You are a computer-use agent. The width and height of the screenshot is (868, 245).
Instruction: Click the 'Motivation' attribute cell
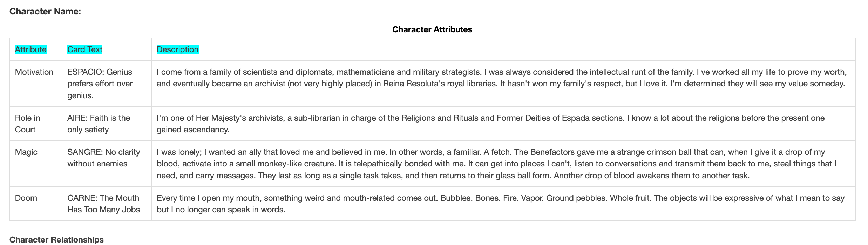pos(34,72)
